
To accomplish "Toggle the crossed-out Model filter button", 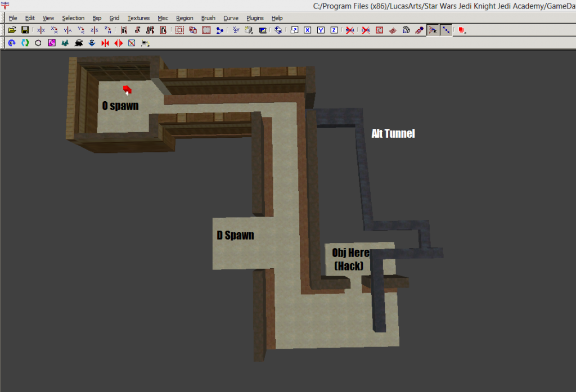I will pos(350,30).
